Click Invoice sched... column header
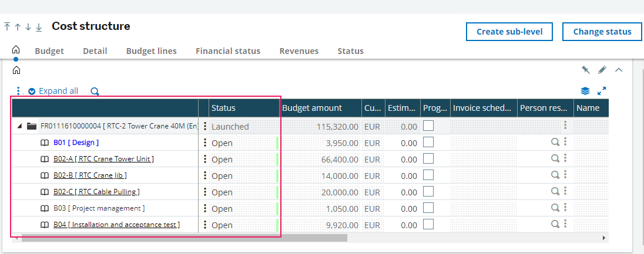Viewport: 644px width, 254px height. pos(484,108)
